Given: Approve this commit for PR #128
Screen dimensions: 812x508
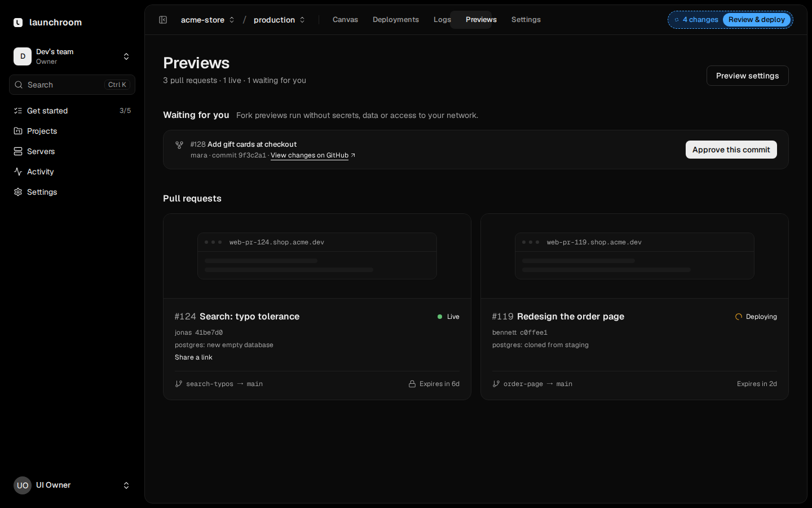Looking at the screenshot, I should point(731,150).
